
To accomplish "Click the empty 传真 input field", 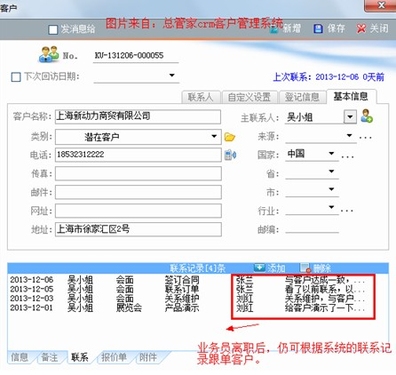I will click(138, 174).
